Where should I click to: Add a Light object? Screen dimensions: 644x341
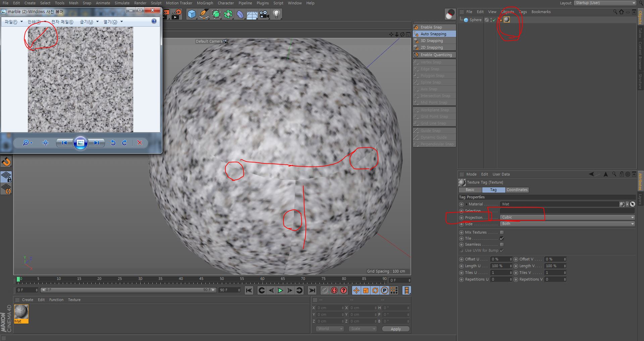point(276,14)
